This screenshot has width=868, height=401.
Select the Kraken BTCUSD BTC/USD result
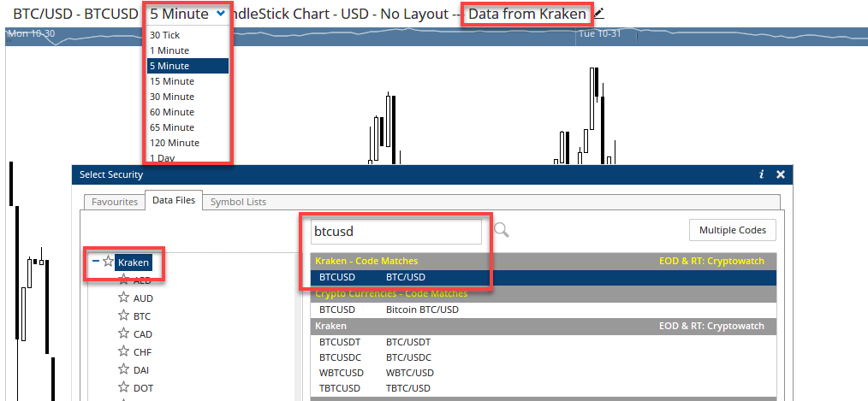(544, 277)
